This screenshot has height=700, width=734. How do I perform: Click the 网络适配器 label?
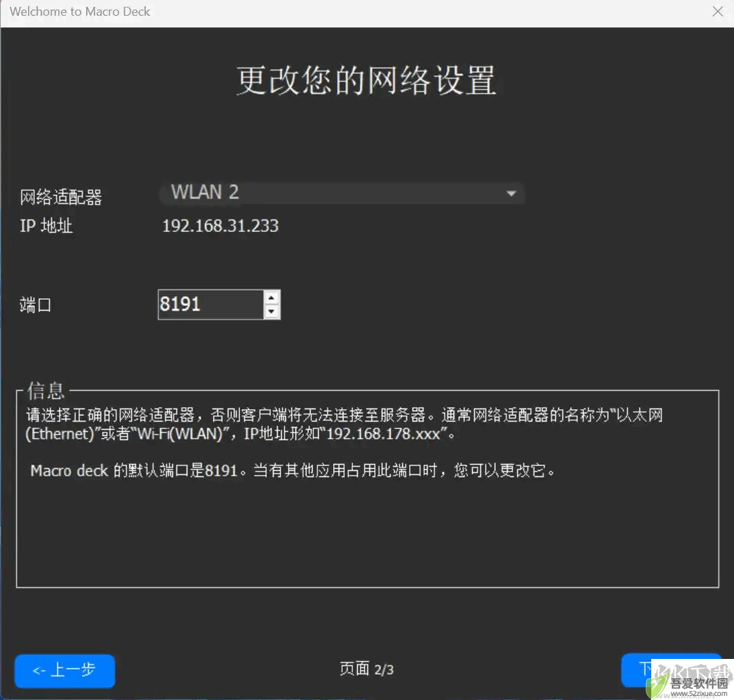pyautogui.click(x=60, y=197)
